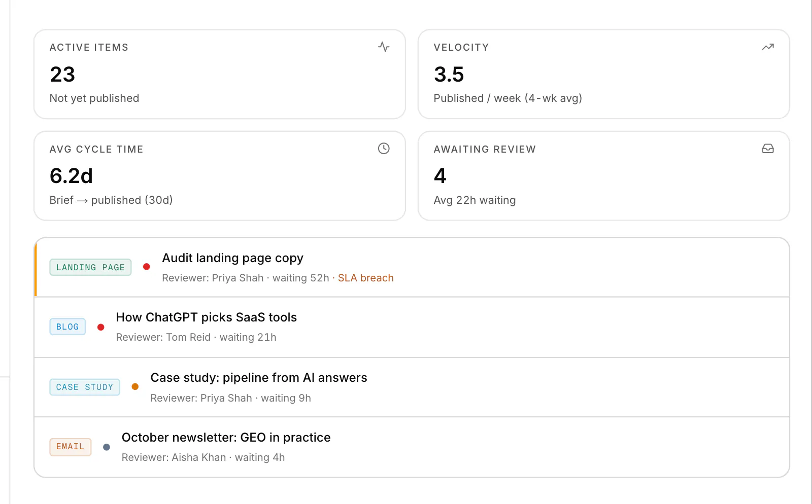
Task: Click 'Published / week (4-wk avg)' caption
Action: tap(507, 98)
